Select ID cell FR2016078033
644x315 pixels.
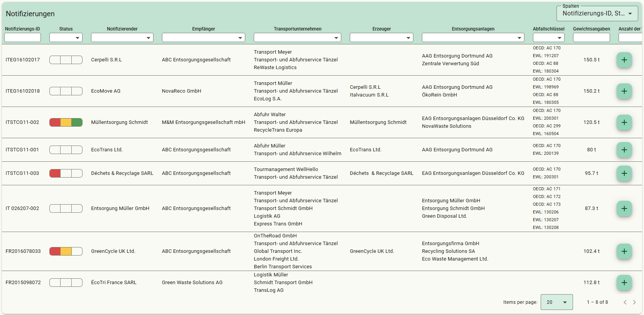(x=23, y=251)
